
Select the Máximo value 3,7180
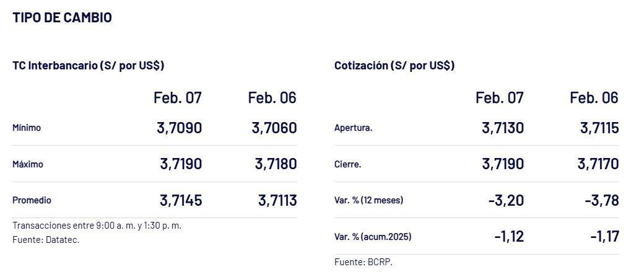coord(276,164)
